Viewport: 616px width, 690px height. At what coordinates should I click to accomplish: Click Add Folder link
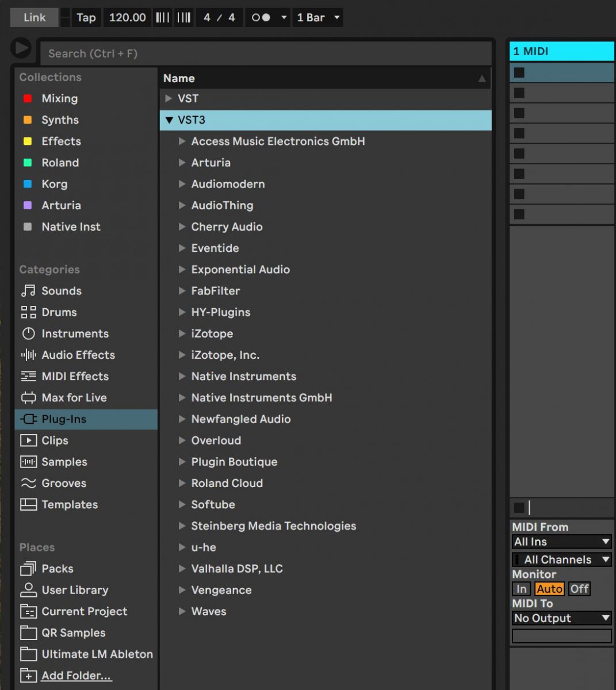pos(76,676)
